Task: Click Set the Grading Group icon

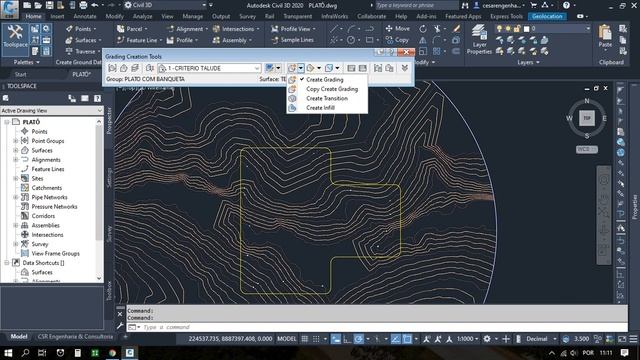Action: point(113,68)
